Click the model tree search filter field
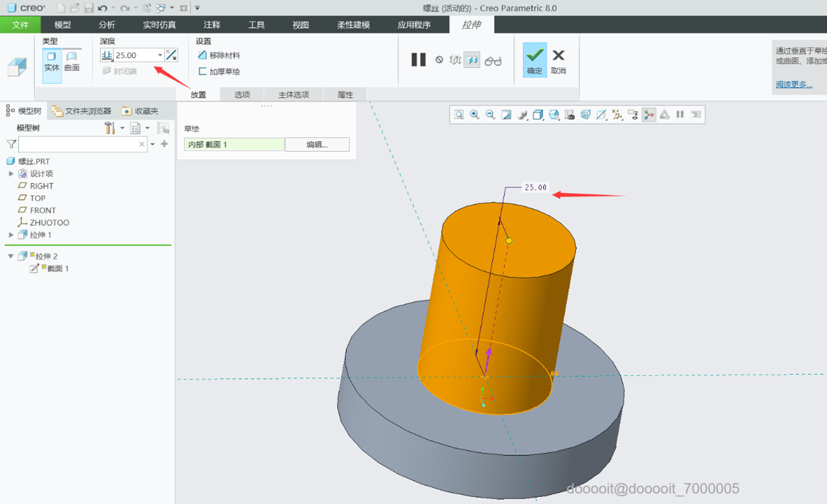 (x=77, y=144)
